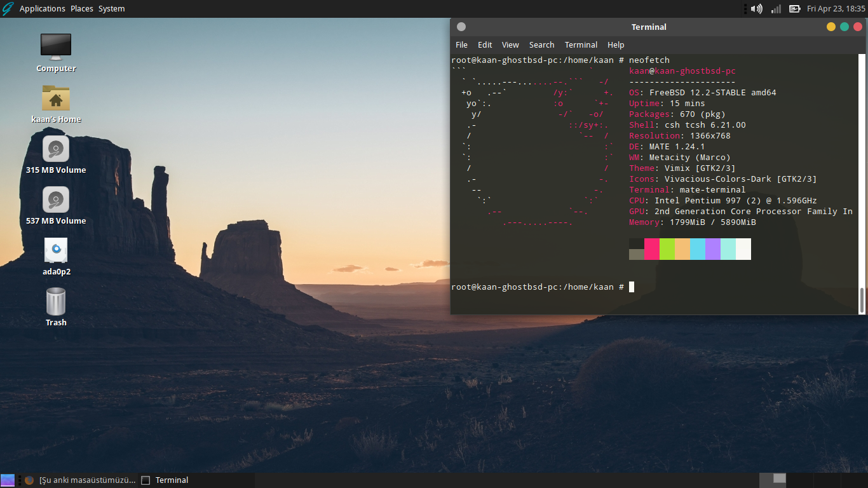Viewport: 868px width, 488px height.
Task: Click the typed 'neofetch' command text
Action: [649, 60]
